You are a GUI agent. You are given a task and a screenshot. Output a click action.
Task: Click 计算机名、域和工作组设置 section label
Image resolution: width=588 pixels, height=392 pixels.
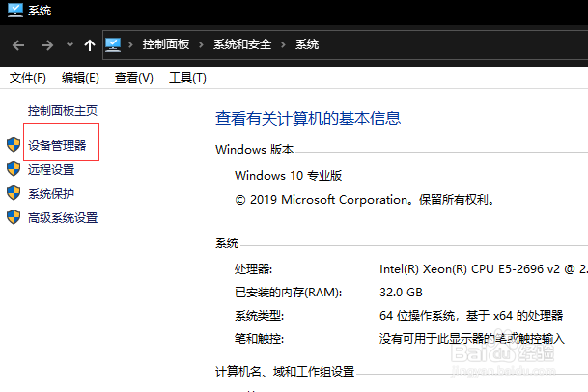(x=285, y=372)
